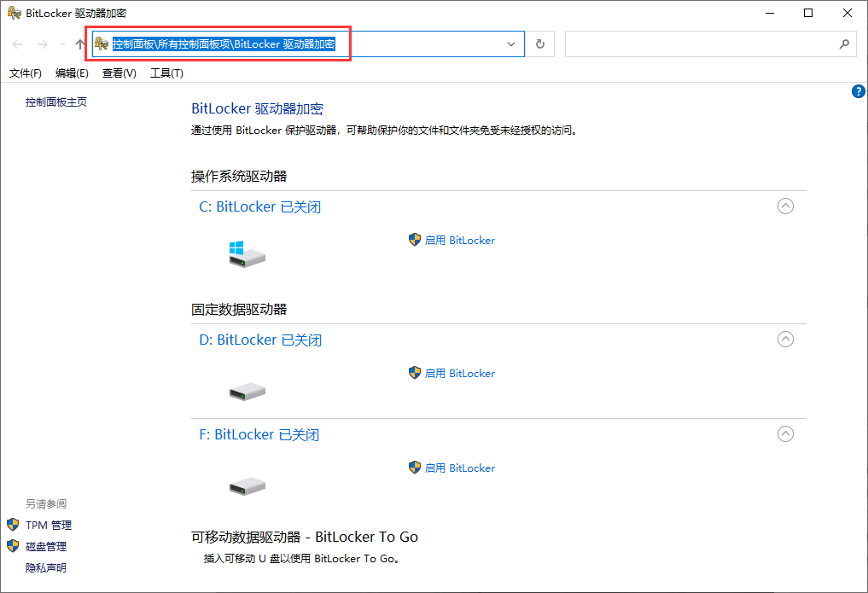Viewport: 868px width, 593px height.
Task: Collapse the D: drive section chevron
Action: click(786, 340)
